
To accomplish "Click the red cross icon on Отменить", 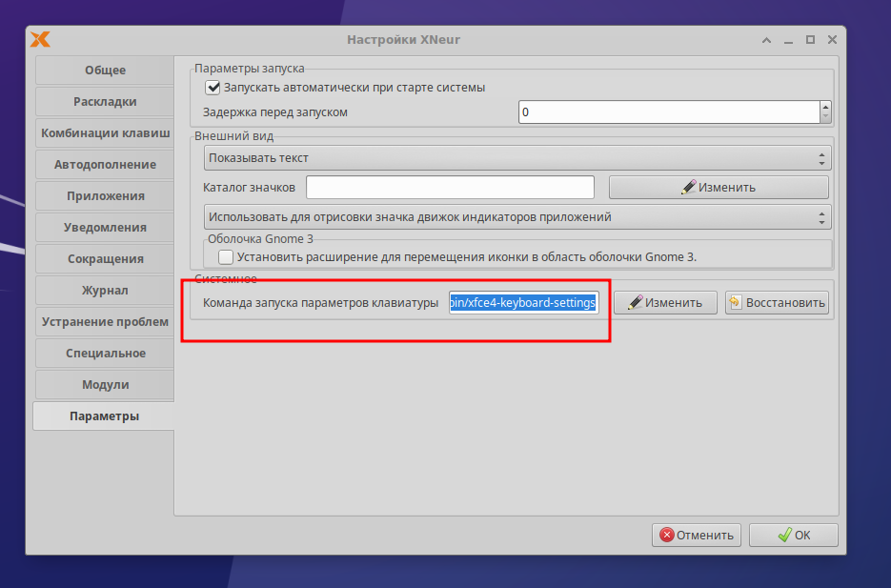I will coord(668,535).
